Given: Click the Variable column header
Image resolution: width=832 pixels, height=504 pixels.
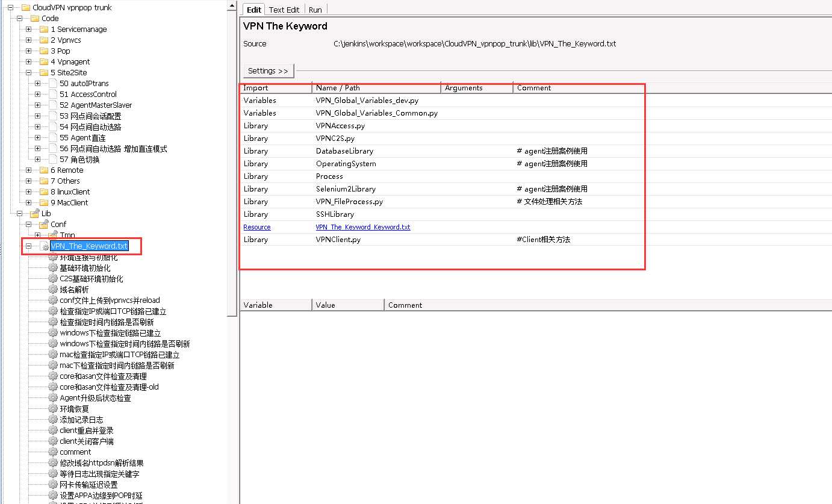Looking at the screenshot, I should point(276,305).
